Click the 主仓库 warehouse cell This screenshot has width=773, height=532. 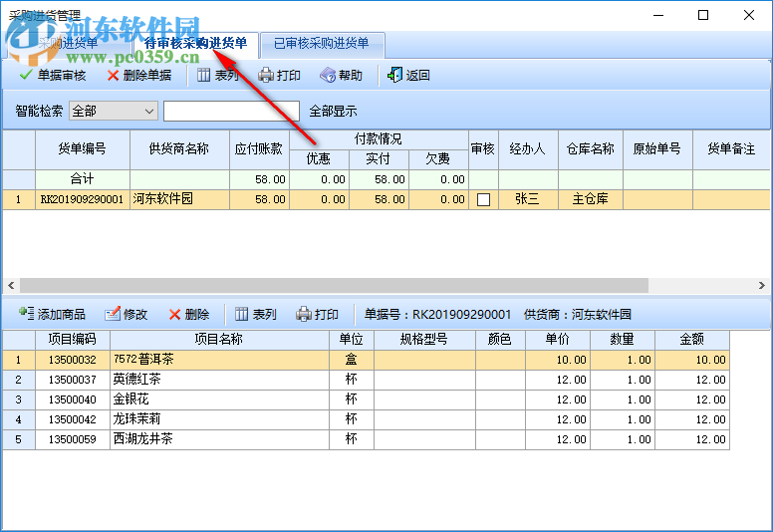click(x=591, y=199)
